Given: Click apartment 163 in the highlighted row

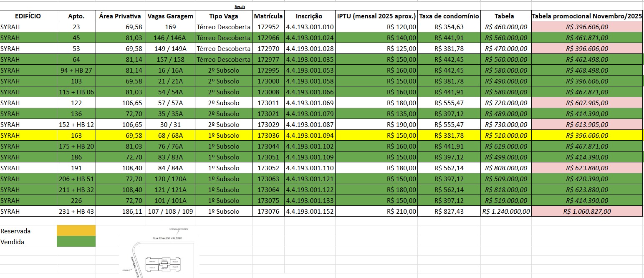Looking at the screenshot, I should point(76,135).
